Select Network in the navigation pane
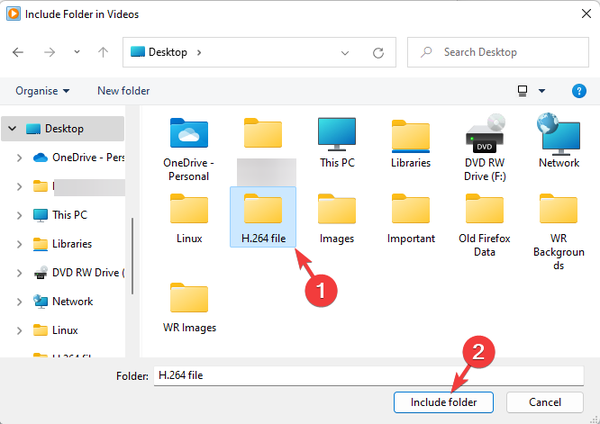 tap(63, 302)
